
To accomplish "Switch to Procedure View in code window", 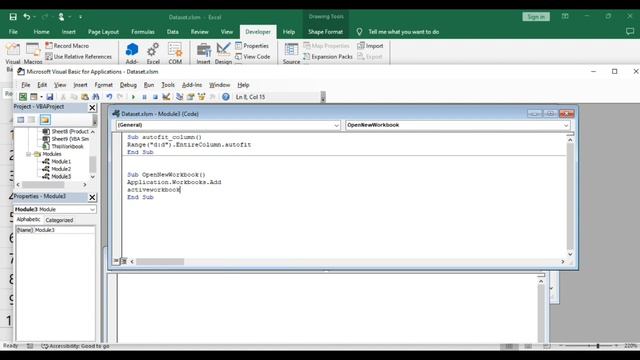I will (x=116, y=261).
